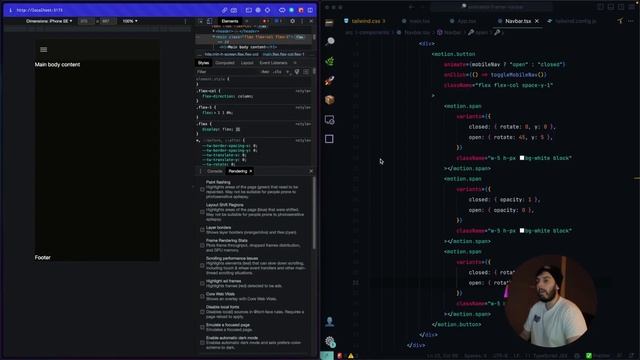
Task: Open the remote indicator in the VS Code status bar
Action: click(x=327, y=356)
